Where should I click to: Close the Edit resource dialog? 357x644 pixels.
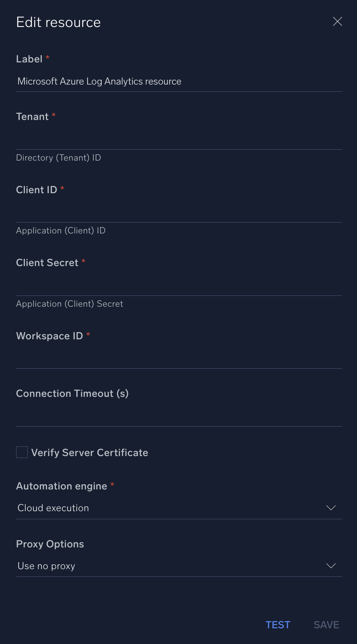pos(337,22)
